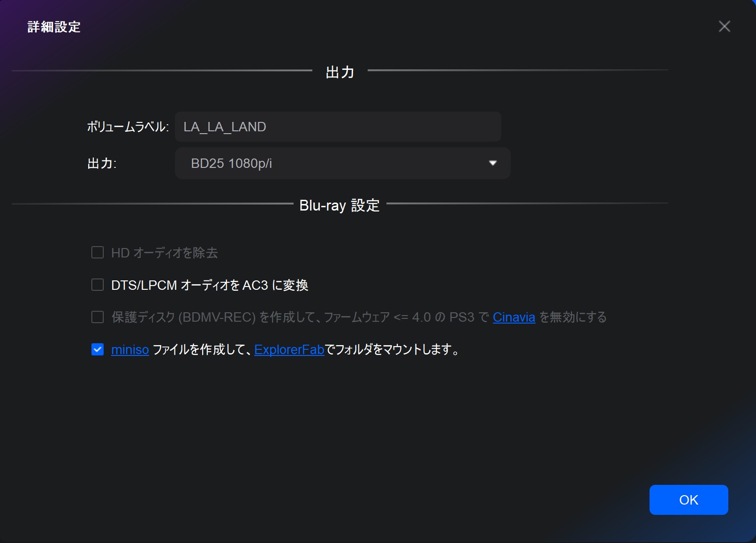Click the ボリュームラベル field showing LA_LA_LAND

(338, 127)
